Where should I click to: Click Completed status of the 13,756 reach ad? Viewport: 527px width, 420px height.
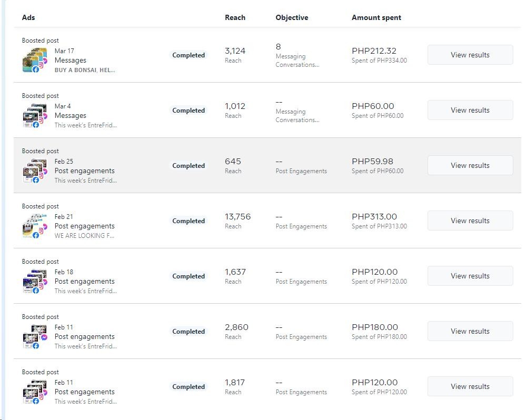188,221
